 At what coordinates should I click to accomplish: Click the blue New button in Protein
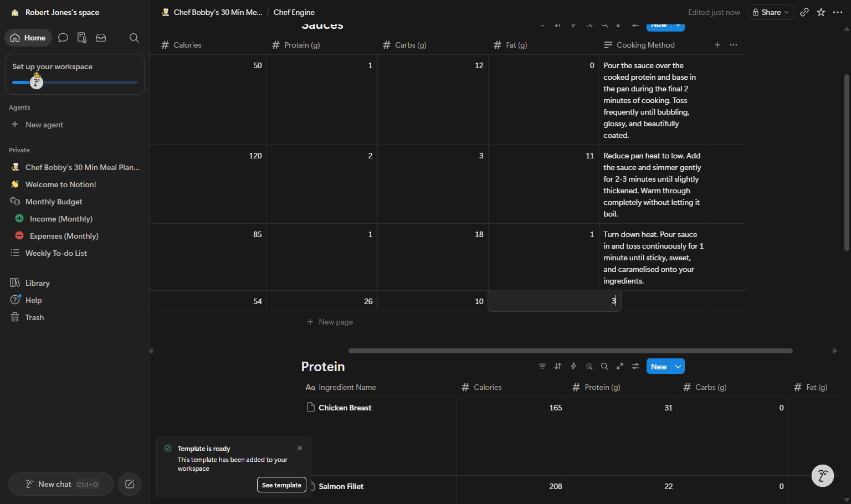click(x=659, y=367)
